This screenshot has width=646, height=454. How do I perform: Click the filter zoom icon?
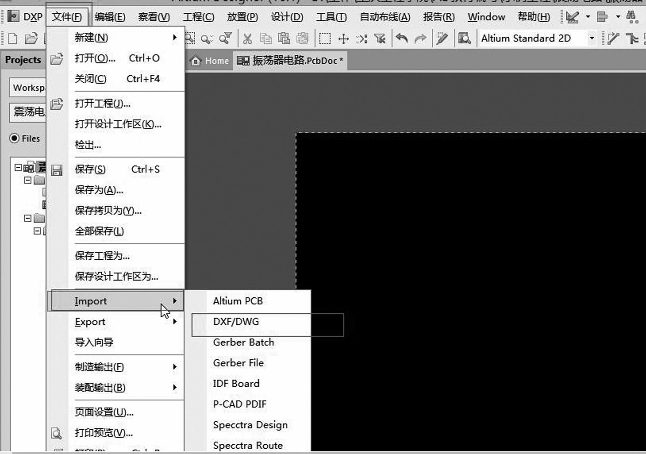[225, 39]
